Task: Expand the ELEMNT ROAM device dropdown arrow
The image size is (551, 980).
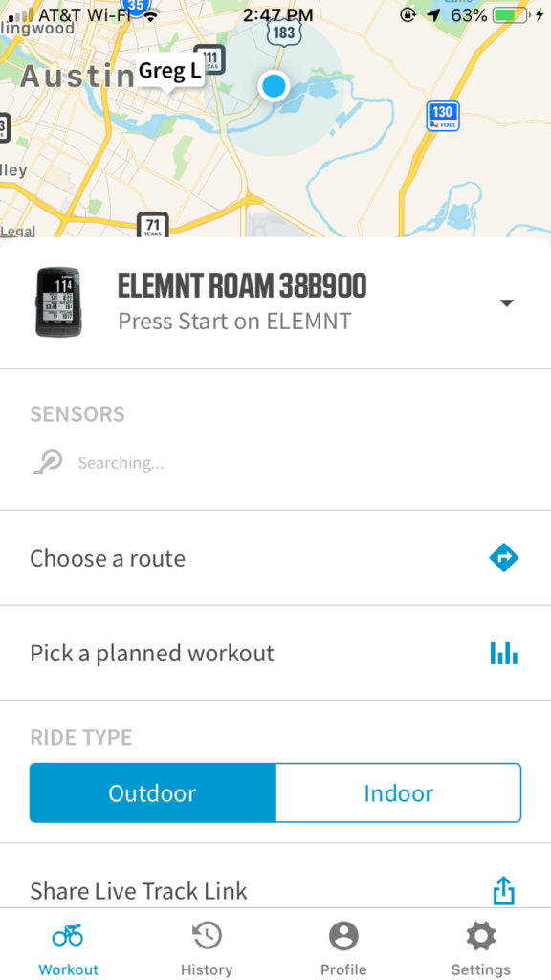Action: (507, 303)
